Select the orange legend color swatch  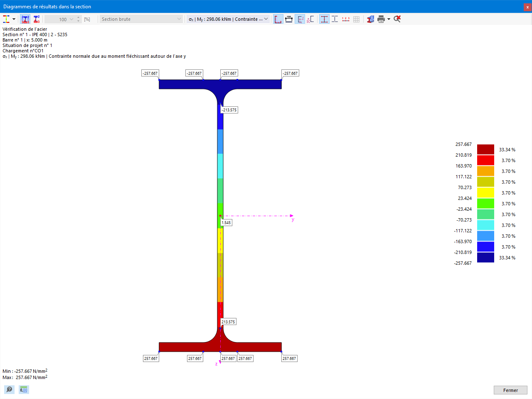[485, 171]
